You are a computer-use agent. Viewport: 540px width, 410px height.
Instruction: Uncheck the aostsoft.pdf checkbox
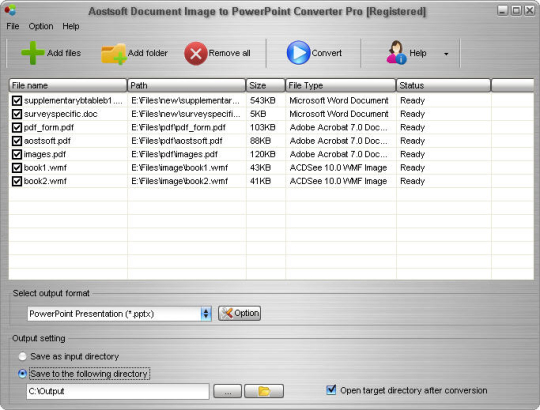(17, 141)
